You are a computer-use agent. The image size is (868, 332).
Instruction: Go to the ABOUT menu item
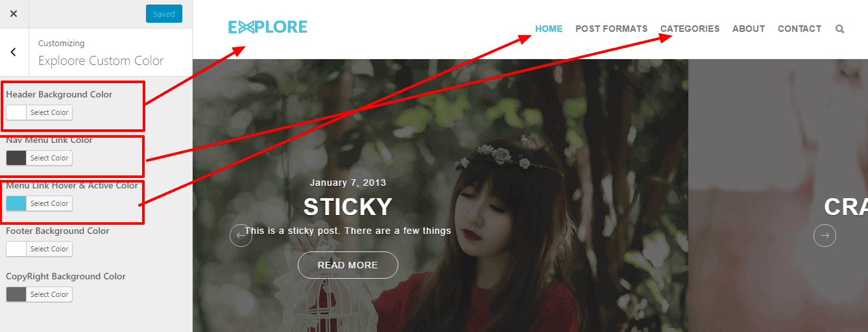(749, 29)
